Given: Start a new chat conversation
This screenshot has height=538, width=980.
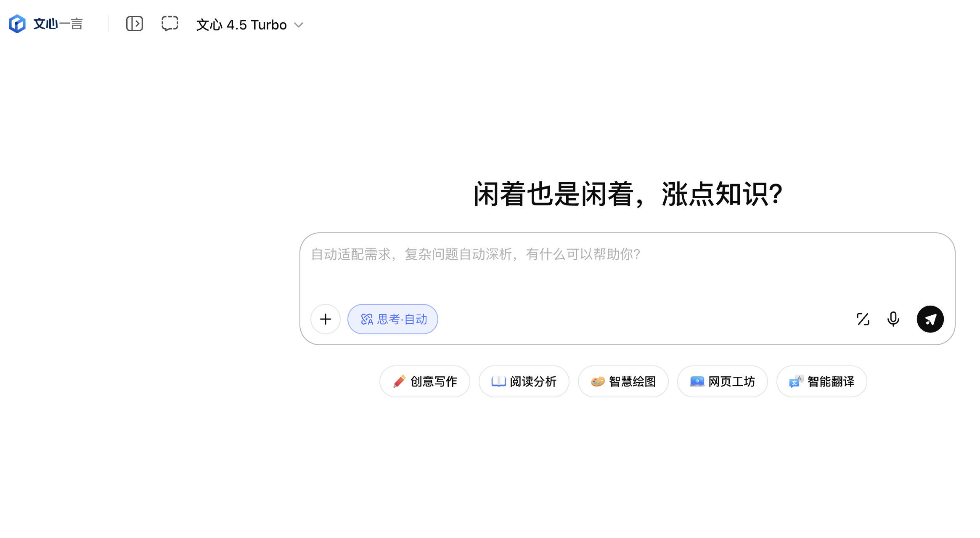Looking at the screenshot, I should (x=169, y=24).
